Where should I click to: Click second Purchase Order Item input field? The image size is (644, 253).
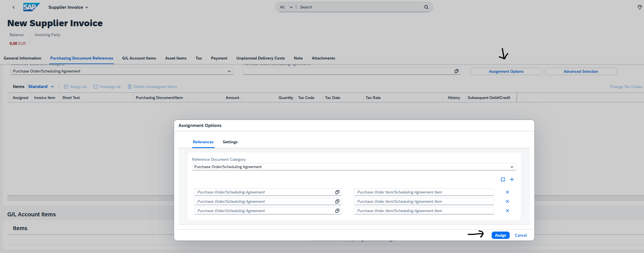(424, 201)
